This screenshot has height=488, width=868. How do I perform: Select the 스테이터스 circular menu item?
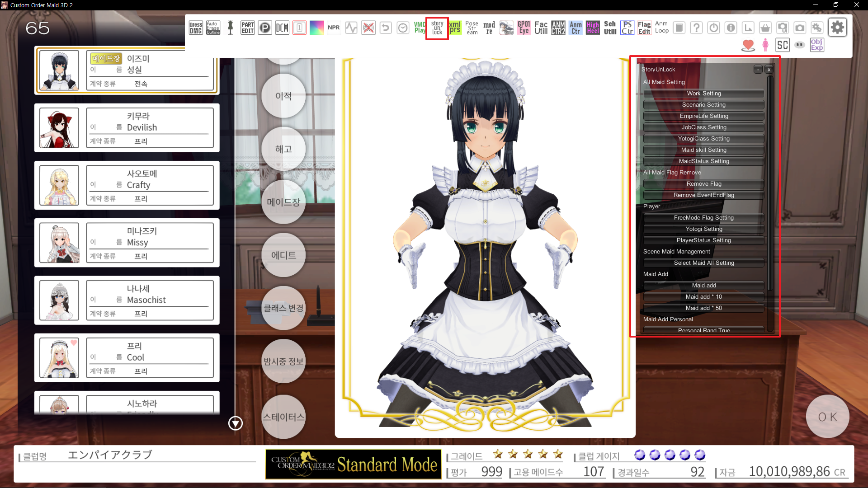point(283,417)
